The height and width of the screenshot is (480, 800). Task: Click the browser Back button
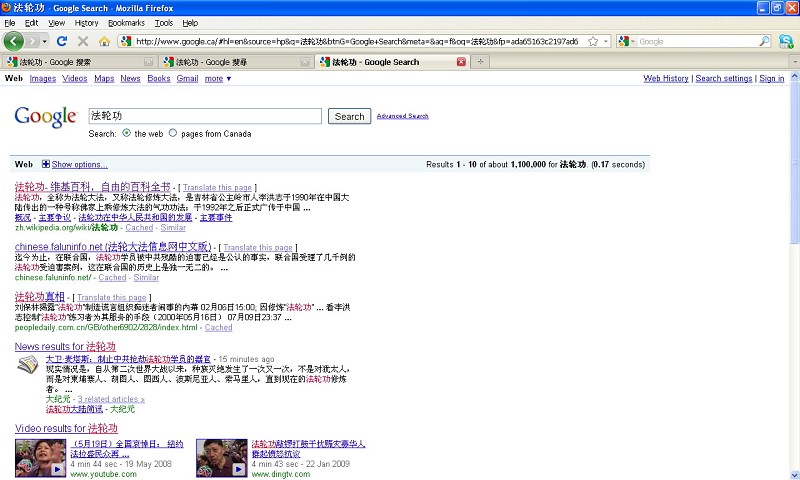14,41
